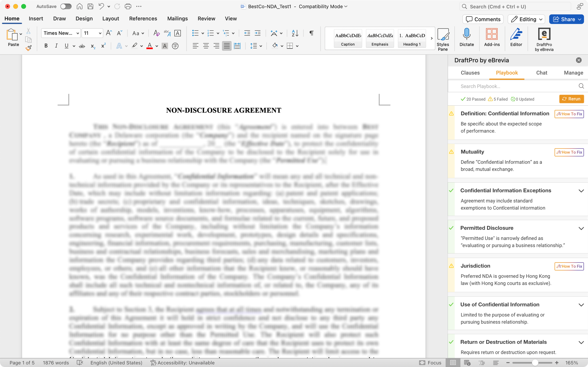Screen dimensions: 588x367
Task: Open the Editor tool
Action: [516, 37]
